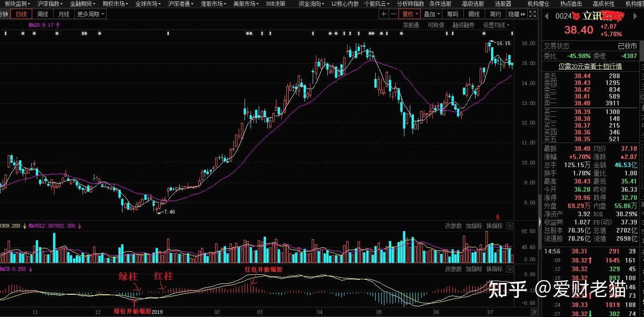The height and width of the screenshot is (317, 644).
Task: Click 深股通 tag
Action: pos(411,25)
